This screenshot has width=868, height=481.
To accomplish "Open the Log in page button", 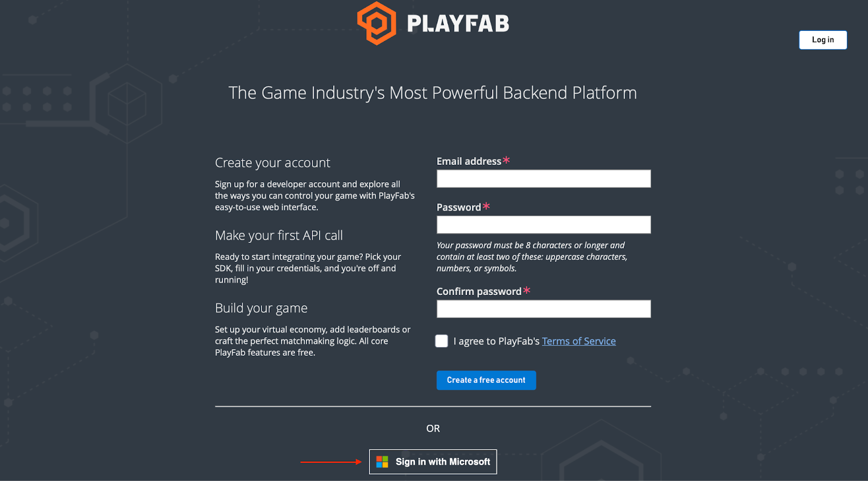I will point(823,40).
